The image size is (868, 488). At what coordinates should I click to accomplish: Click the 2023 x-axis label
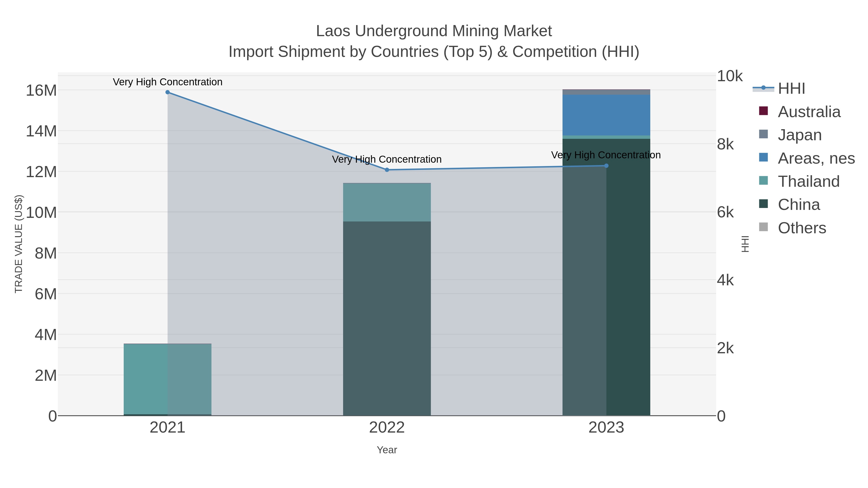(606, 428)
